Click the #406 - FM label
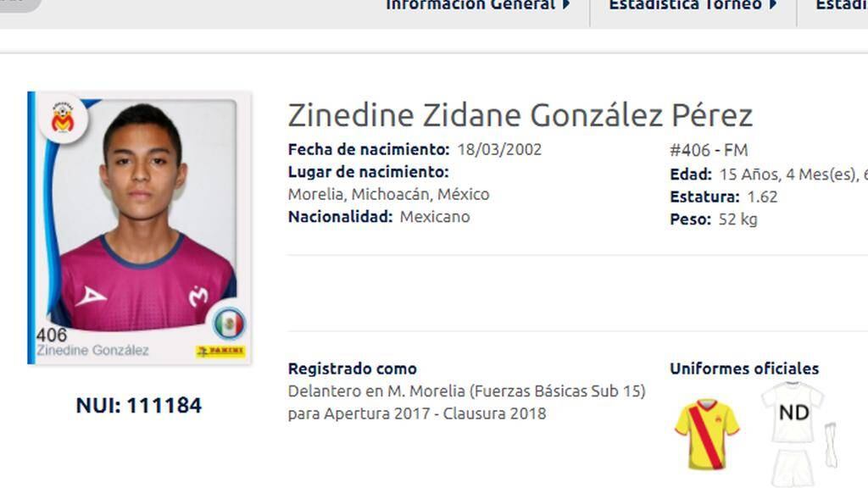Screen dimensions: 868x488 click(709, 150)
